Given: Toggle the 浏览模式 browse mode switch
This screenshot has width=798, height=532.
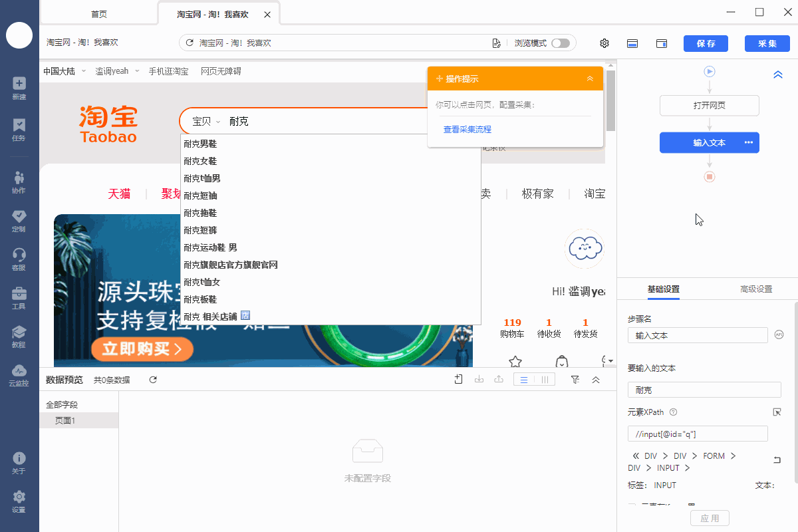Looking at the screenshot, I should (x=560, y=43).
